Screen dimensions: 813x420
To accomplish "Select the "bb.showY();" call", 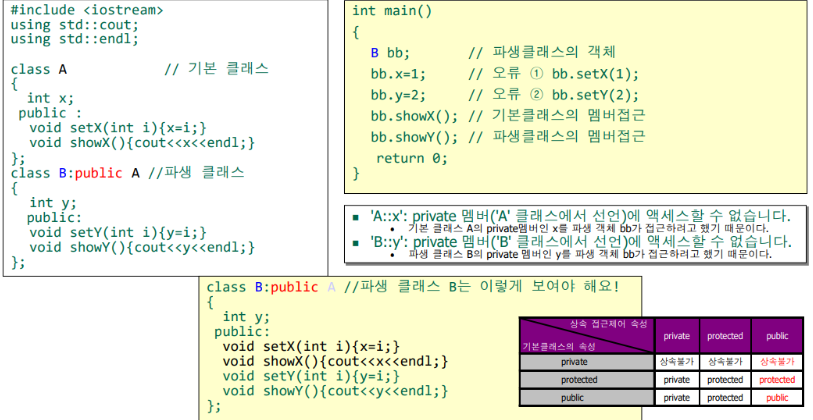I will [414, 137].
